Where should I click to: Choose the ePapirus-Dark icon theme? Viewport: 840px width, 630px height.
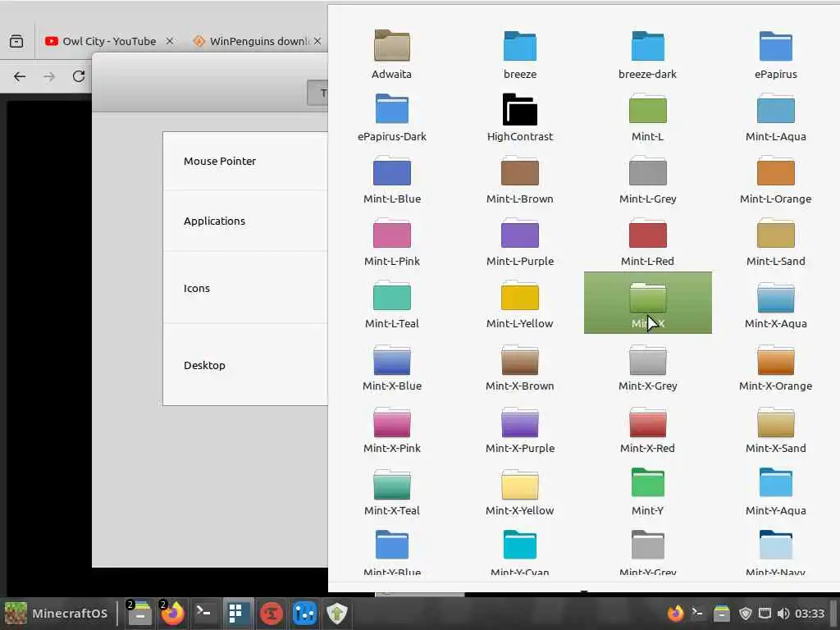click(x=391, y=116)
